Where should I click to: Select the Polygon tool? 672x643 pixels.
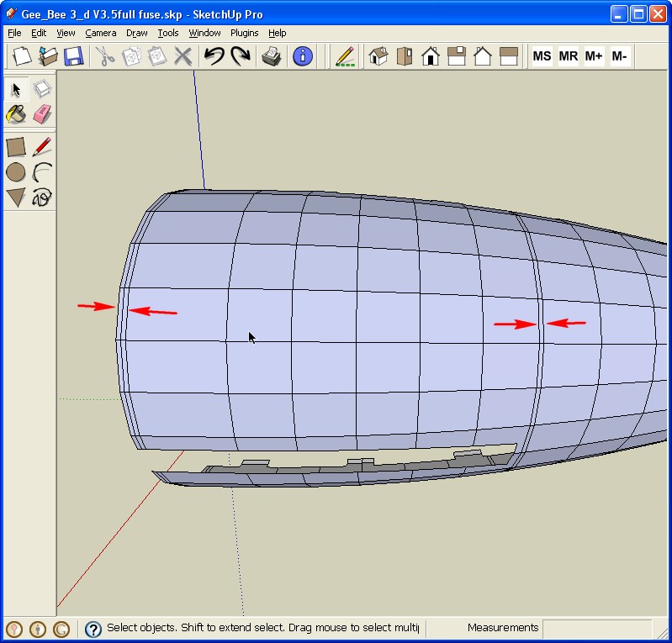[x=16, y=198]
